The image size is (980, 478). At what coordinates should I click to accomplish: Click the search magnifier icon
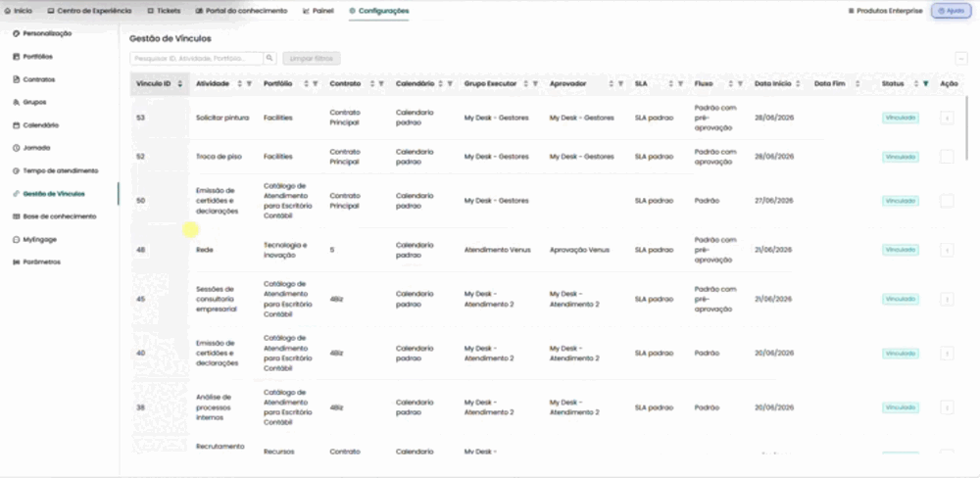pos(269,58)
